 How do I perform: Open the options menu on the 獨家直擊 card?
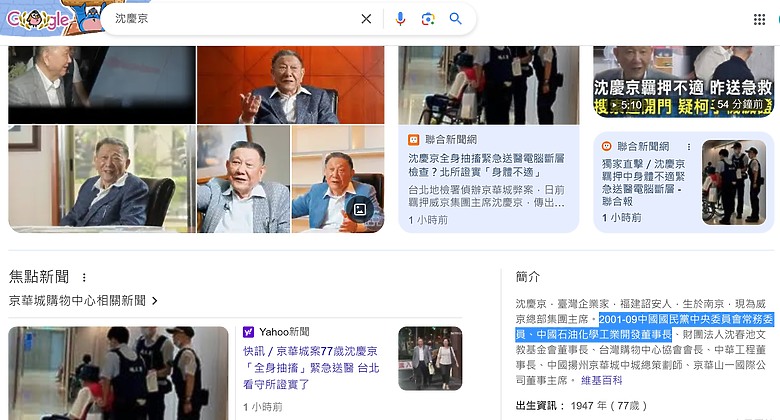pyautogui.click(x=689, y=147)
